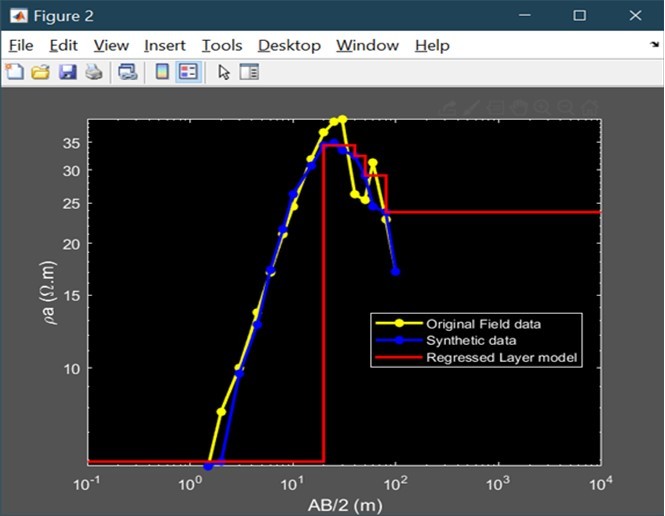Click the Link Plot toolbar icon
This screenshot has width=665, height=516.
(x=127, y=72)
